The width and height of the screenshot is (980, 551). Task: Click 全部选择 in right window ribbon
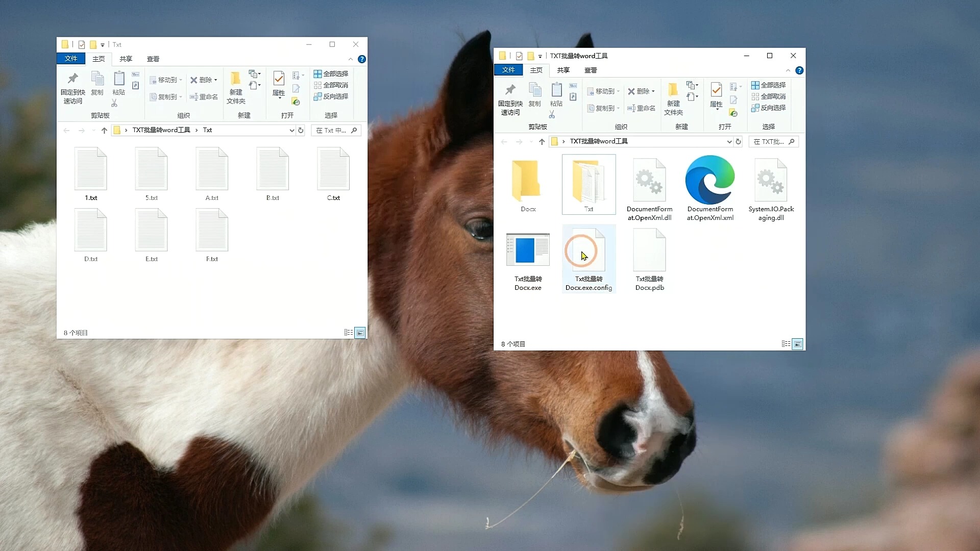pos(768,85)
